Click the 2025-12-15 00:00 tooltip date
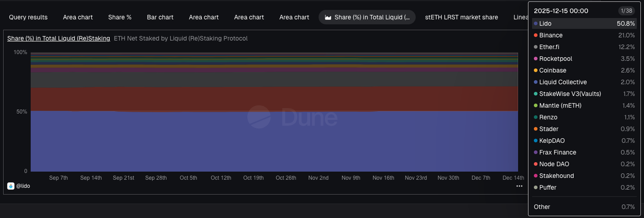 pyautogui.click(x=561, y=11)
